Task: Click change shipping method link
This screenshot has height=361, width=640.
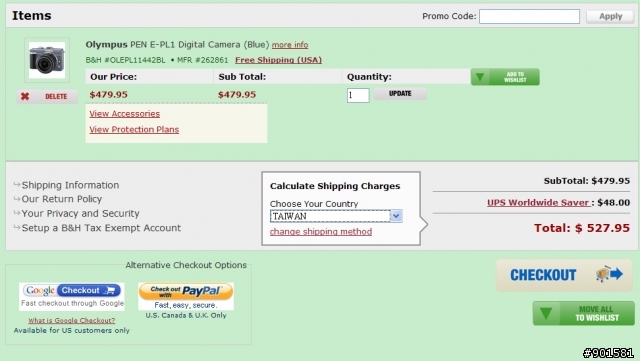Action: point(321,232)
